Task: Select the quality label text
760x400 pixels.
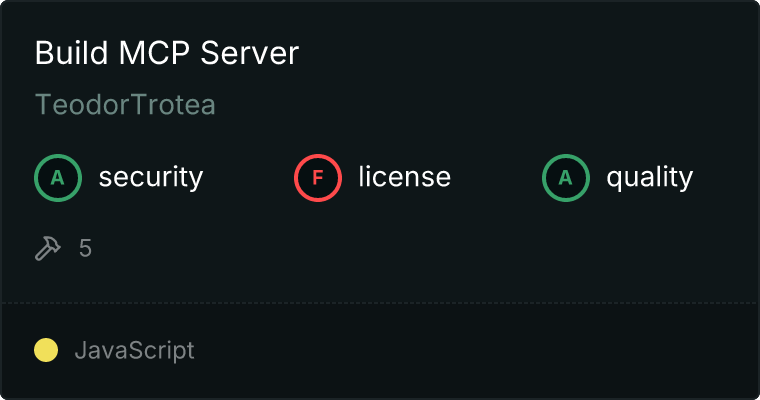Action: 649,178
